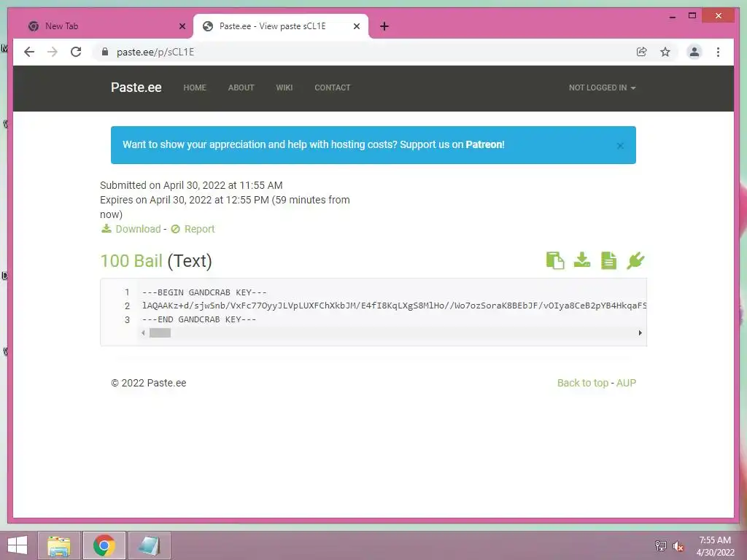Viewport: 747px width, 560px height.
Task: View site info via the lock icon
Action: pos(105,52)
